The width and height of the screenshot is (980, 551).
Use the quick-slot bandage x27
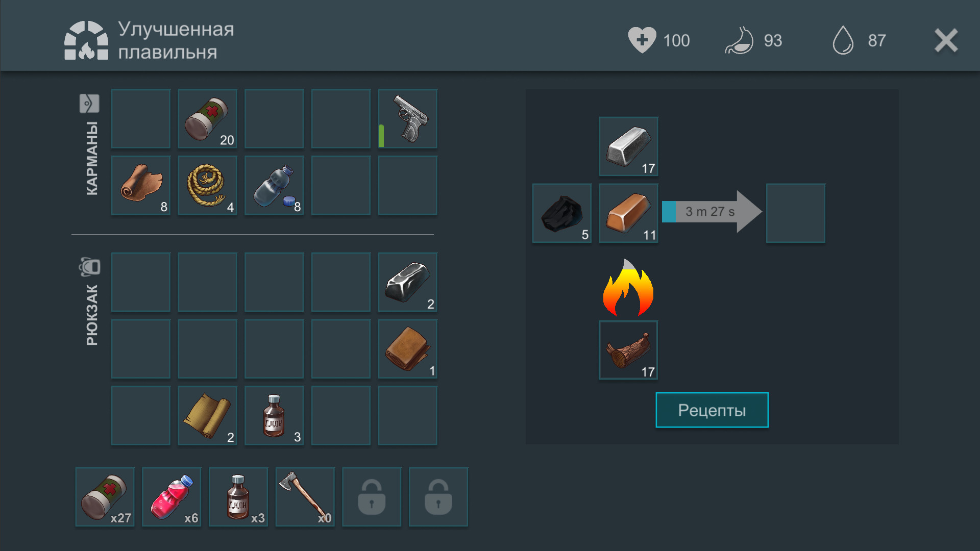pyautogui.click(x=105, y=497)
